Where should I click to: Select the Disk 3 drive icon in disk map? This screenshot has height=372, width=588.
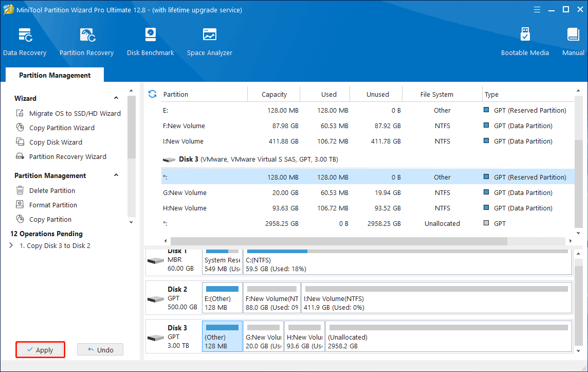(156, 338)
